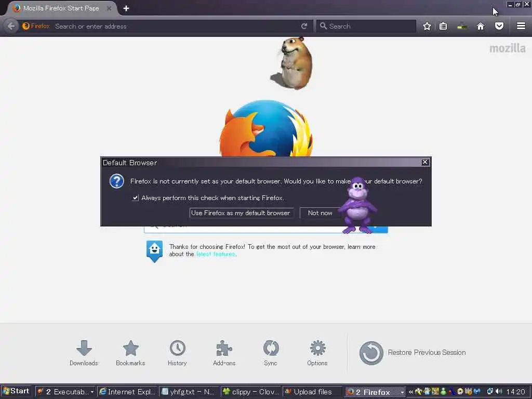Screen dimensions: 532x399
Task: Click the network icon in system tray
Action: point(490,392)
